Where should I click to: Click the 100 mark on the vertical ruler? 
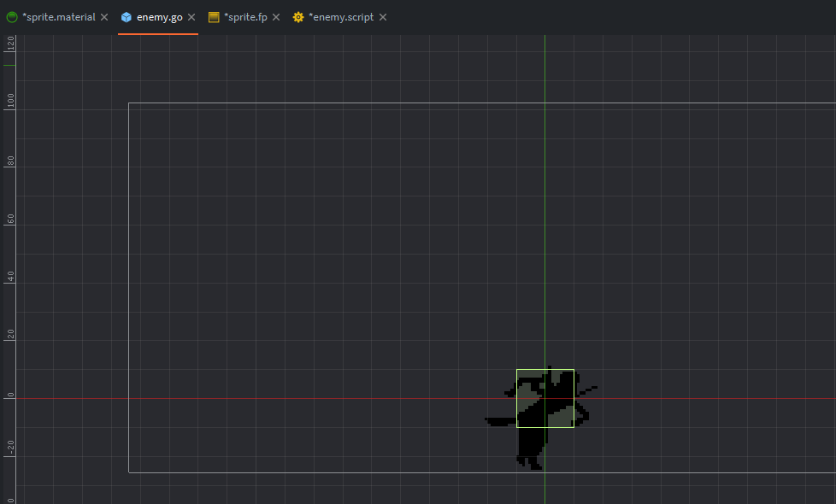10,101
